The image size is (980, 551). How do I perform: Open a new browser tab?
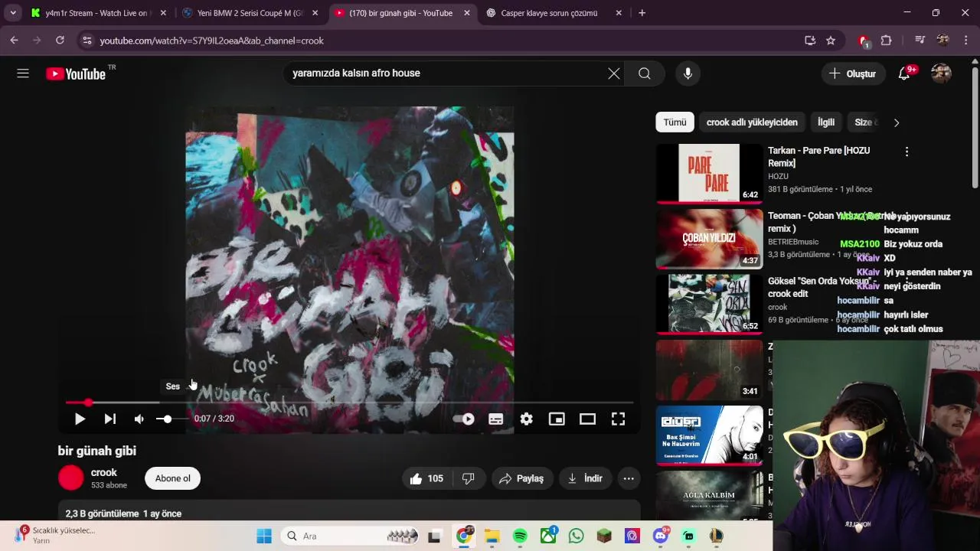tap(642, 13)
